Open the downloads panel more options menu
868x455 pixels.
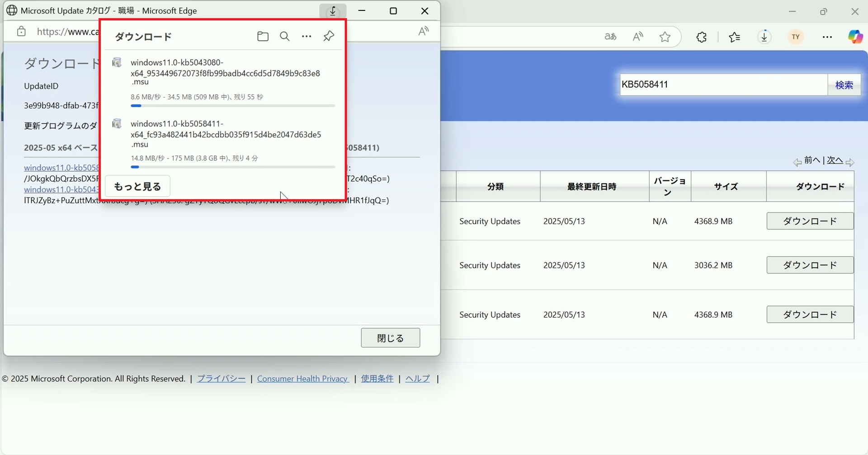[307, 36]
